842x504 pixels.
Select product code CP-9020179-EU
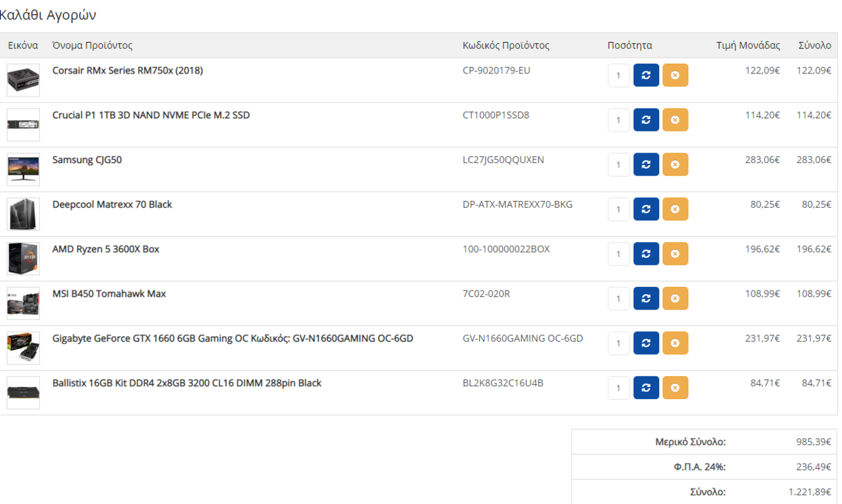point(497,70)
